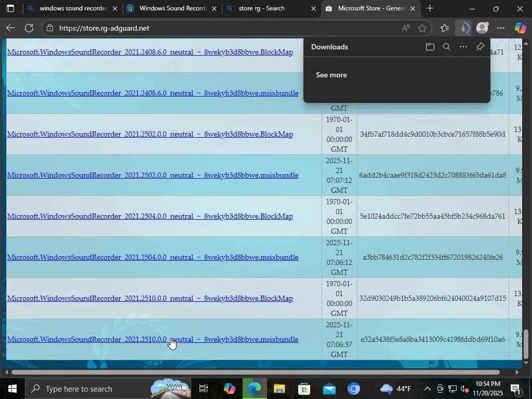
Task: Open Microsoft Store from the taskbar
Action: click(304, 389)
